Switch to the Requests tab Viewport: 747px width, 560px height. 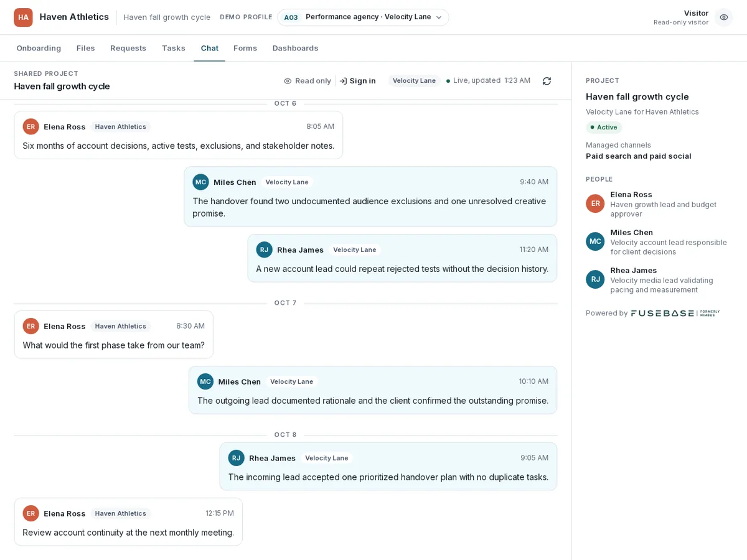(128, 48)
